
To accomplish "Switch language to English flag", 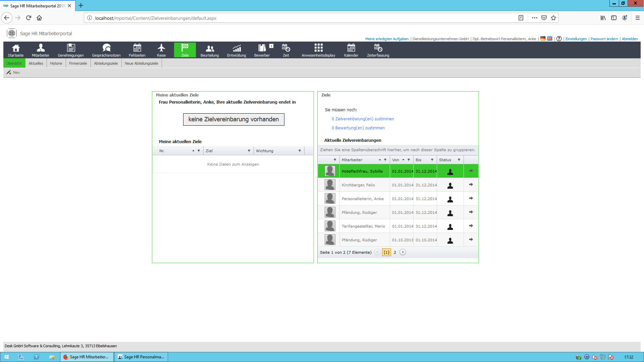I will 549,39.
